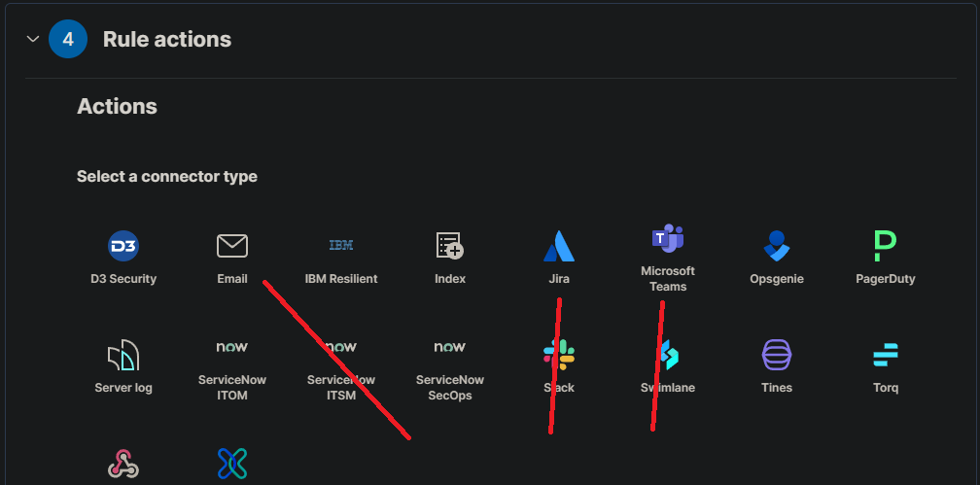
Task: Select the Torq connector icon
Action: [x=885, y=356]
